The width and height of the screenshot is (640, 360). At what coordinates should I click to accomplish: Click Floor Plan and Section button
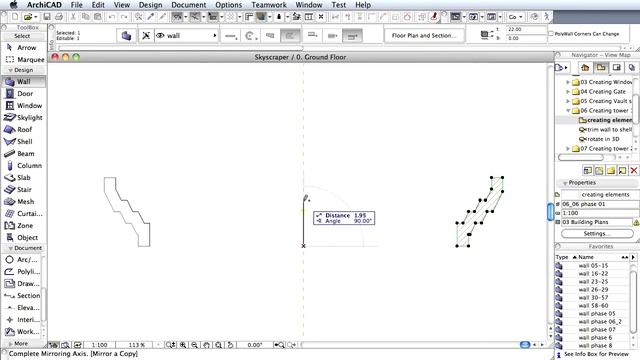pos(424,36)
